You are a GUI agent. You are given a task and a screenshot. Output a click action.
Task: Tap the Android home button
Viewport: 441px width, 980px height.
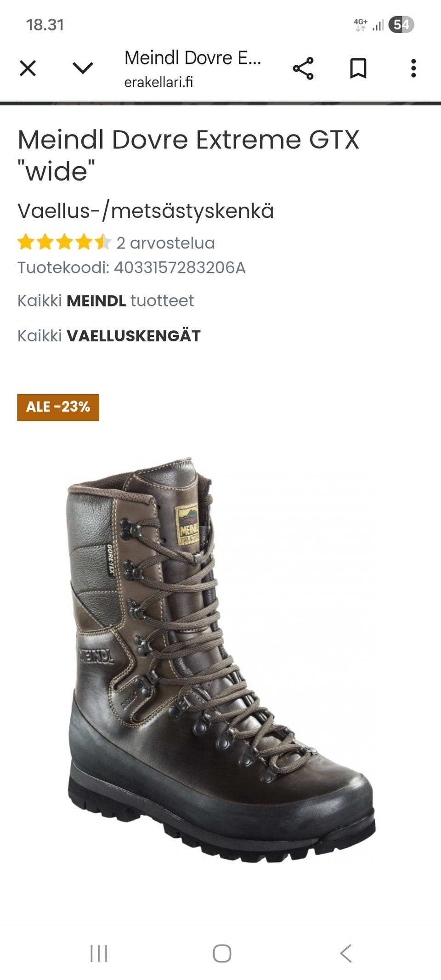tap(222, 953)
